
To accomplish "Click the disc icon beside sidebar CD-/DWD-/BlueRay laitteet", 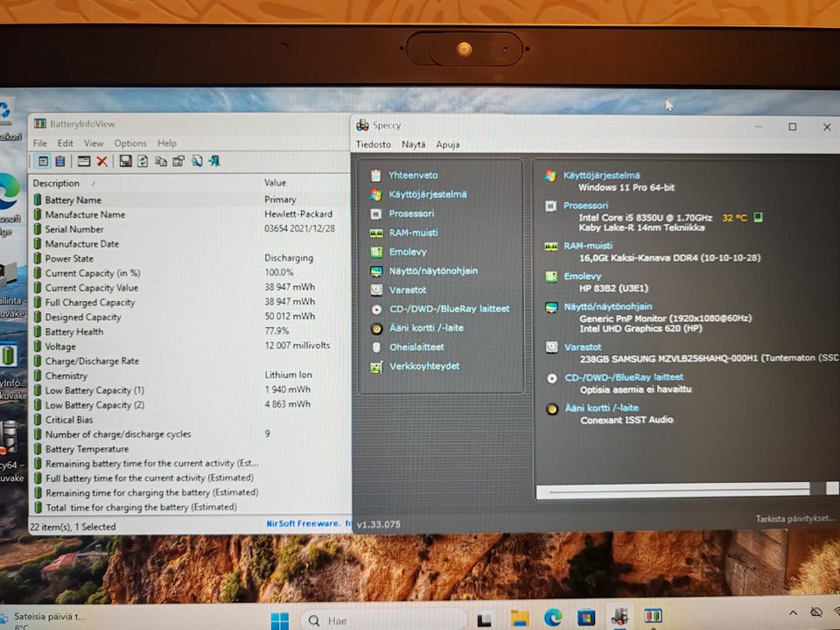I will coord(376,309).
